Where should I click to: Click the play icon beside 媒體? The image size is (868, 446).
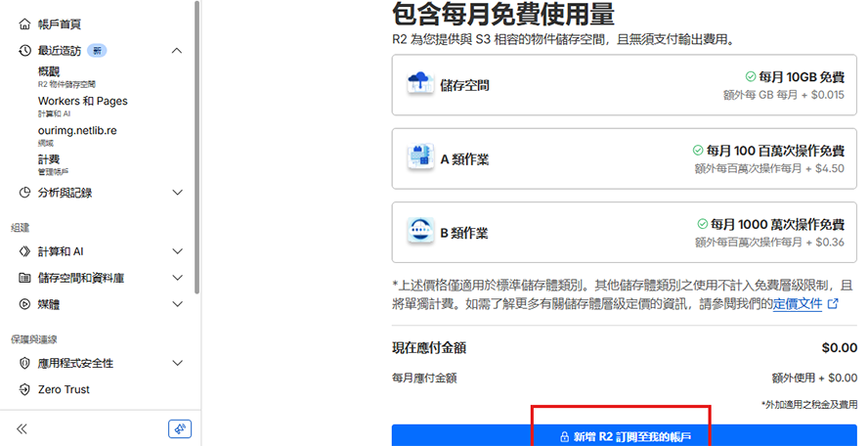[x=24, y=303]
